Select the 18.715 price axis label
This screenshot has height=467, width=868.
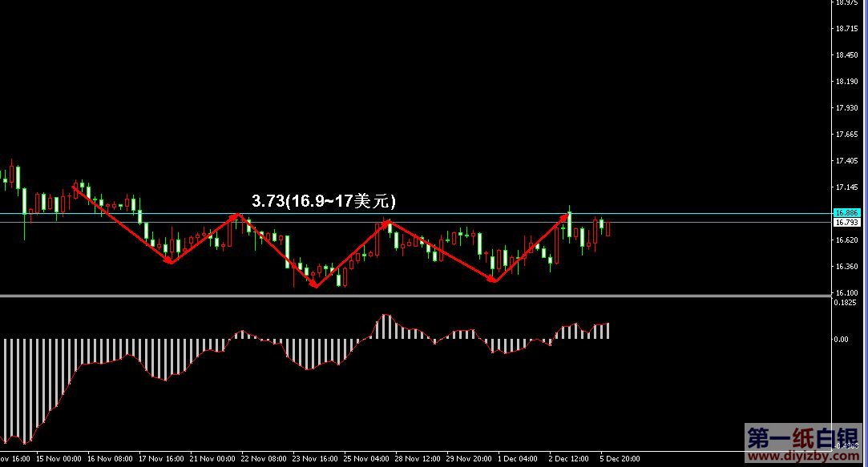pyautogui.click(x=846, y=29)
